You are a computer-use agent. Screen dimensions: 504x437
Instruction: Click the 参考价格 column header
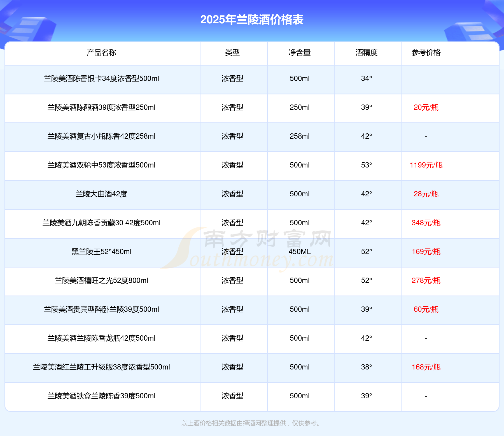(x=426, y=52)
